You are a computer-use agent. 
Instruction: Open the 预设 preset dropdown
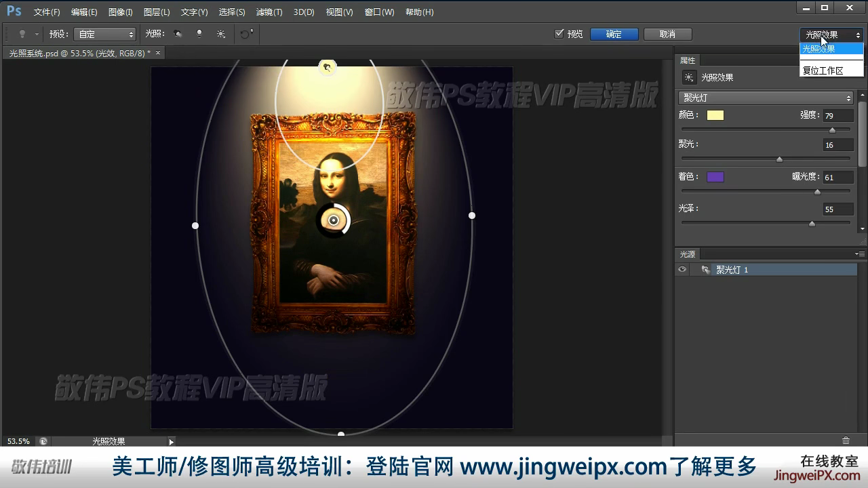point(105,34)
